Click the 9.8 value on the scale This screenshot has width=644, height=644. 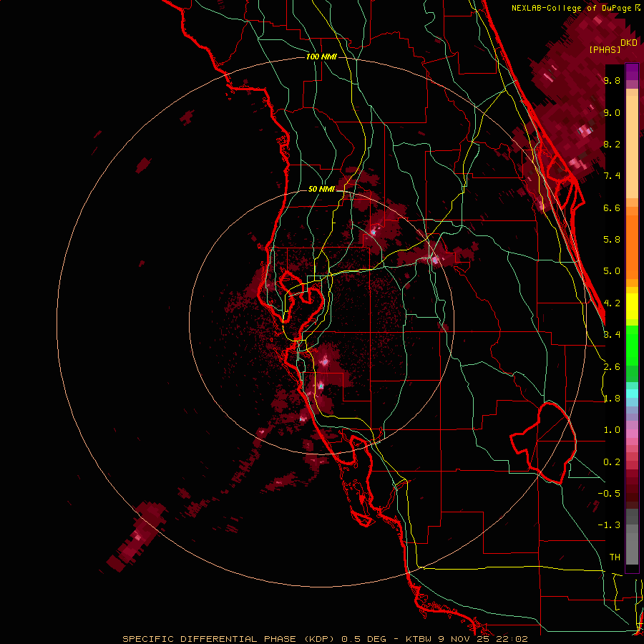coord(612,81)
